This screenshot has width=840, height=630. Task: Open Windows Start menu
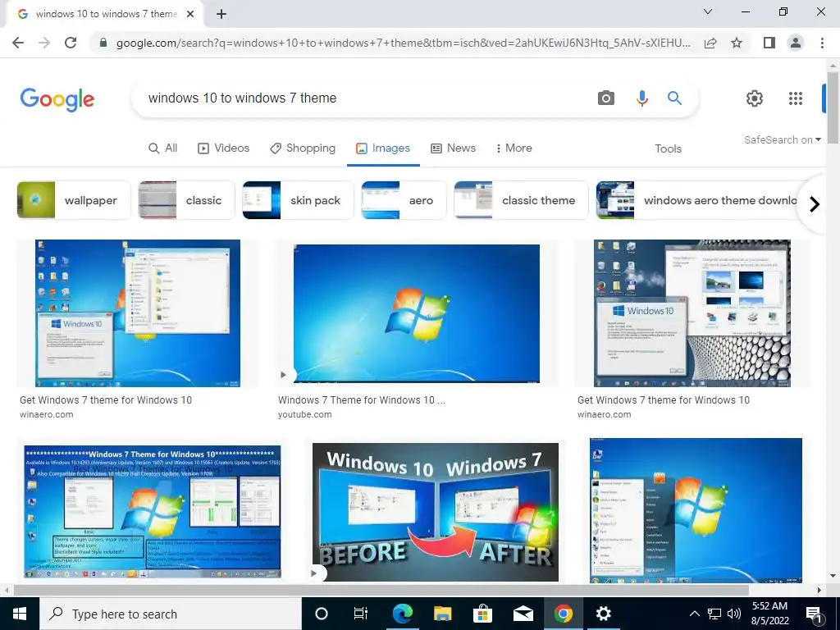tap(20, 614)
